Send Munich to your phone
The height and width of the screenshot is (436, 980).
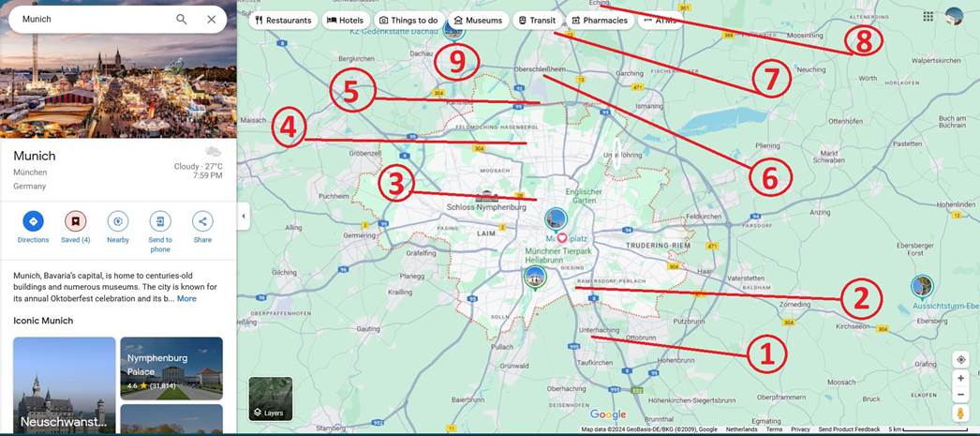click(x=160, y=232)
